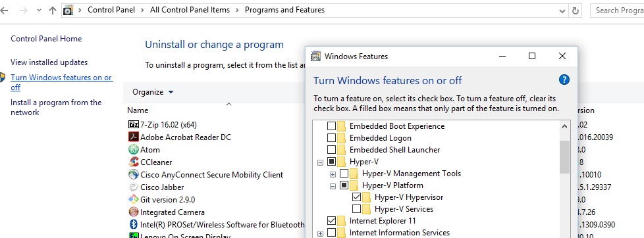Viewport: 644px width, 238px height.
Task: Toggle the Hyper-V feature checkbox
Action: [331, 162]
